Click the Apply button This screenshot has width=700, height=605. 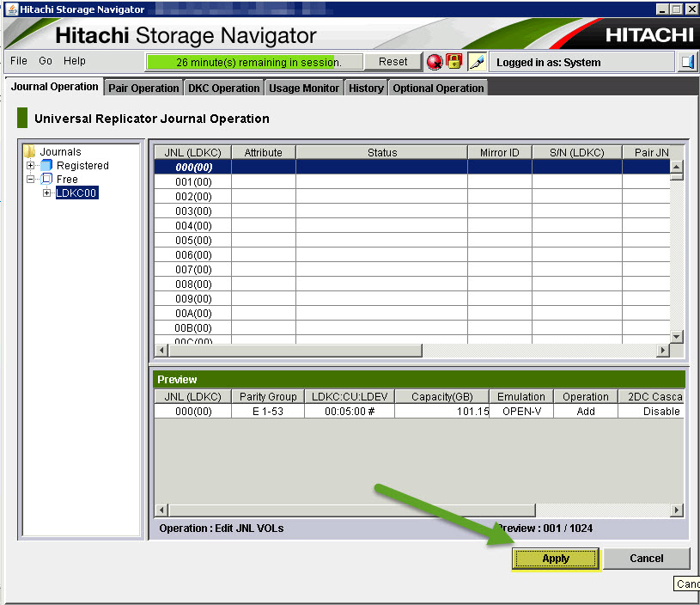[x=556, y=559]
